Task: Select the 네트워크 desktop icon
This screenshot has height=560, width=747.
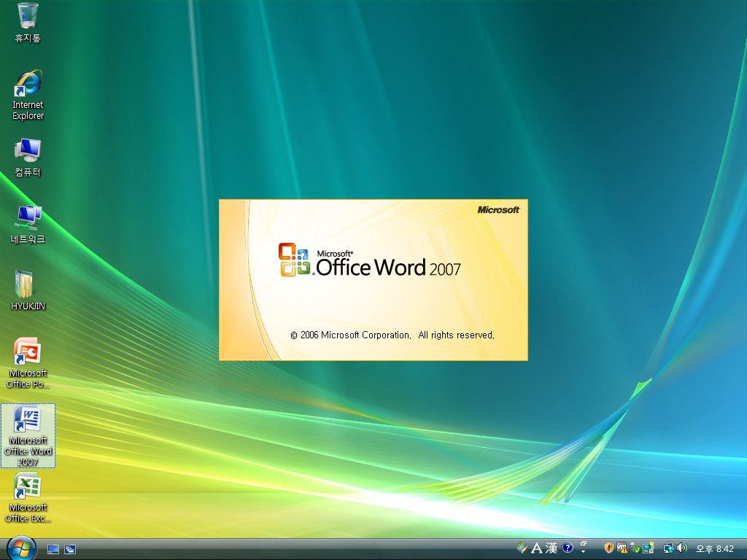Action: point(28,225)
